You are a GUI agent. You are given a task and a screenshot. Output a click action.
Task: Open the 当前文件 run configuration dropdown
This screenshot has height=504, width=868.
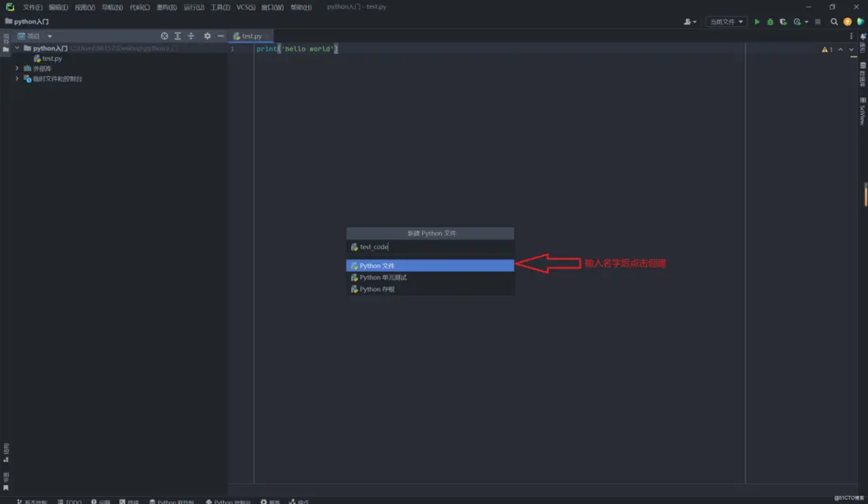[x=726, y=21]
